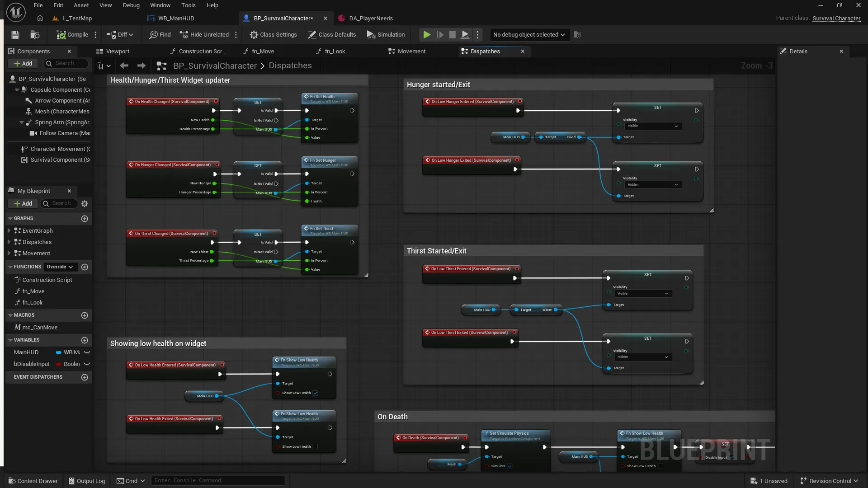Viewport: 868px width, 488px height.
Task: Click the Find tool
Action: point(160,35)
